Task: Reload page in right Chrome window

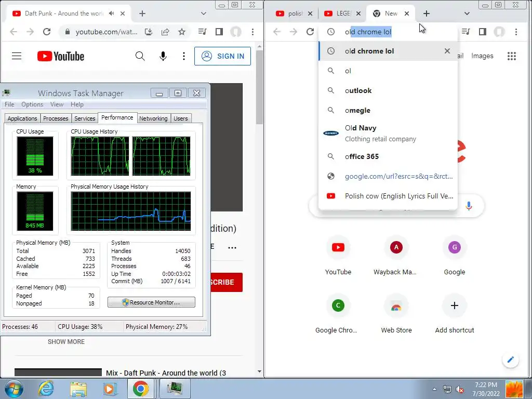Action: 310,32
